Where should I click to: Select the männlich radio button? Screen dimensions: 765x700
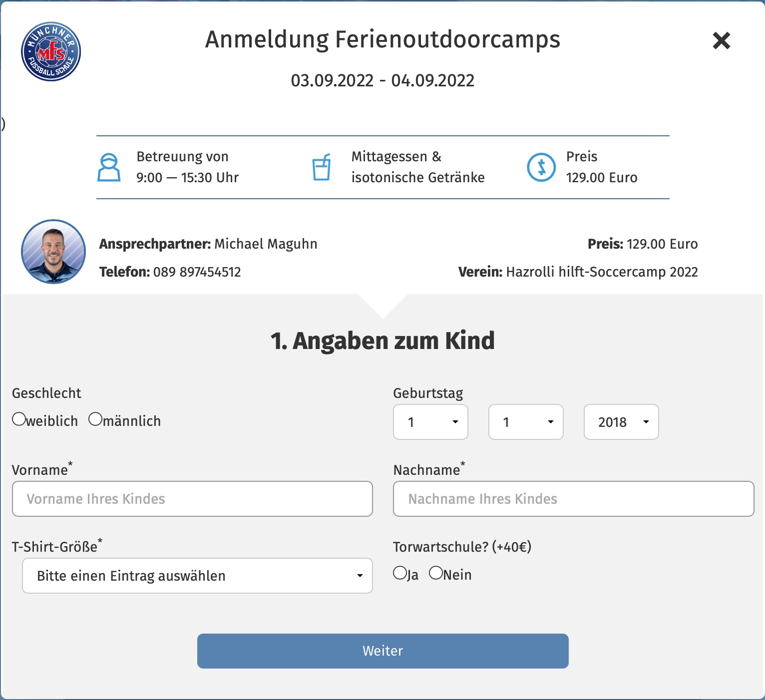[x=95, y=419]
